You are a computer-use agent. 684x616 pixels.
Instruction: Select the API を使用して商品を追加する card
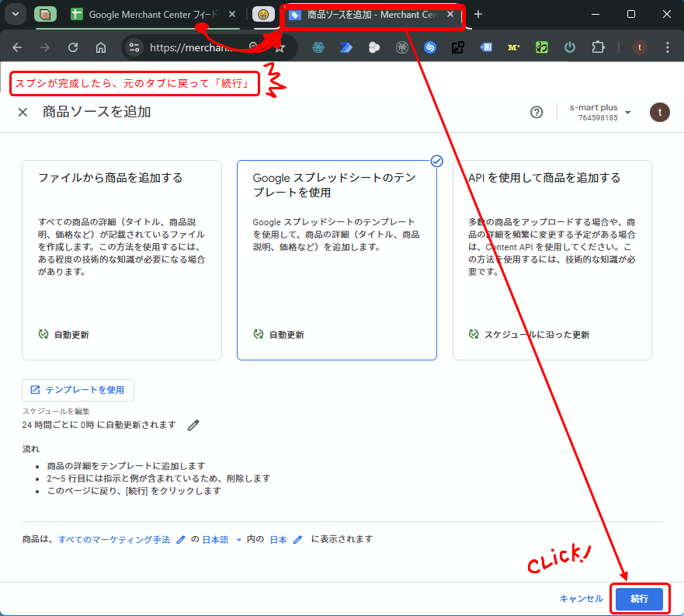[552, 260]
